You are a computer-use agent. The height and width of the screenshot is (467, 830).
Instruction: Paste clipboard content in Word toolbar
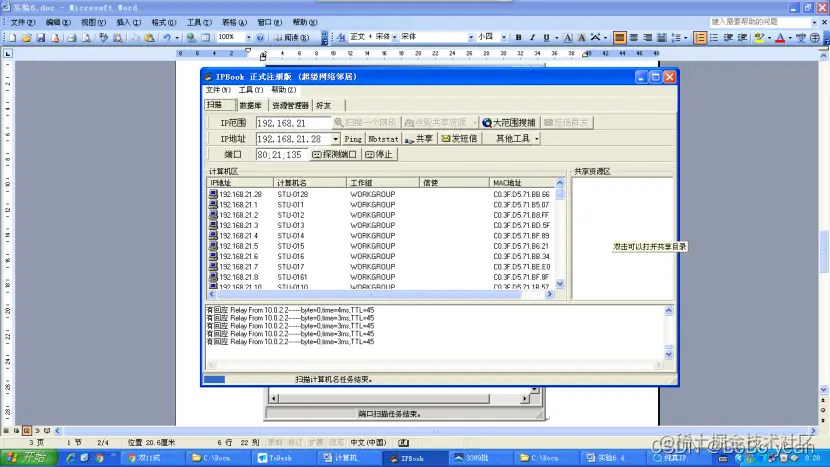150,38
